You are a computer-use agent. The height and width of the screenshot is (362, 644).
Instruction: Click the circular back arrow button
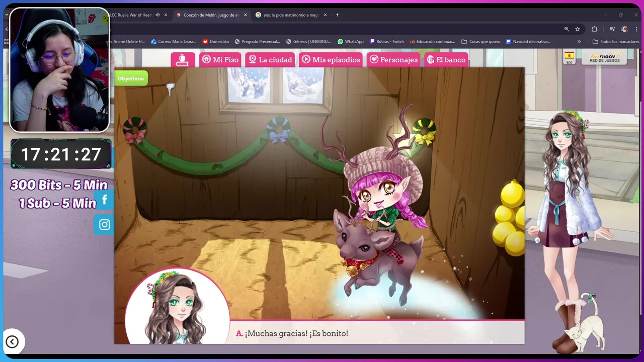point(13,342)
